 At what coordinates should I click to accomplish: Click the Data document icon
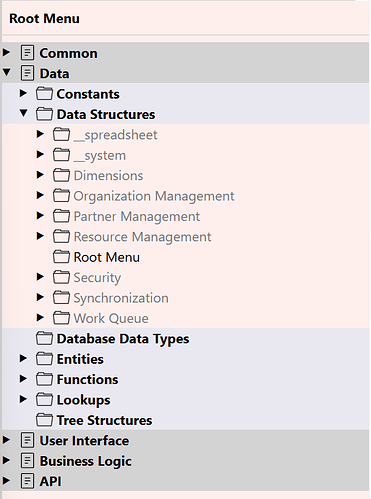coord(27,73)
